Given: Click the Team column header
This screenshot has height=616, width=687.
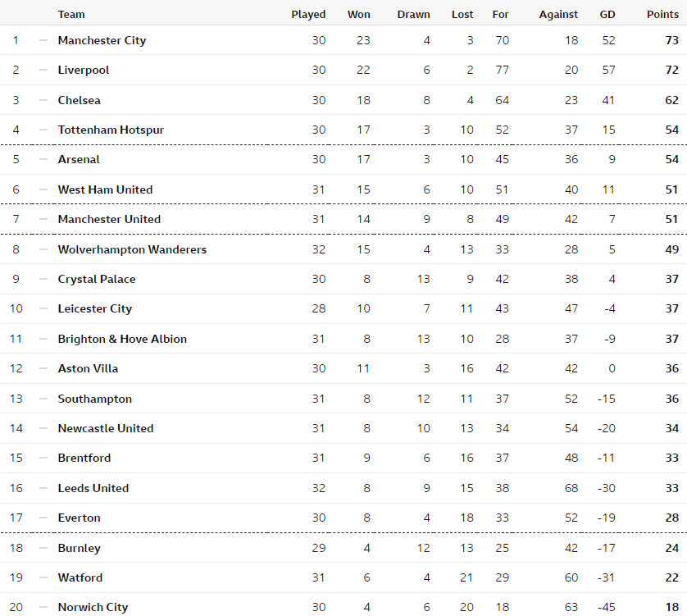Looking at the screenshot, I should (x=71, y=15).
